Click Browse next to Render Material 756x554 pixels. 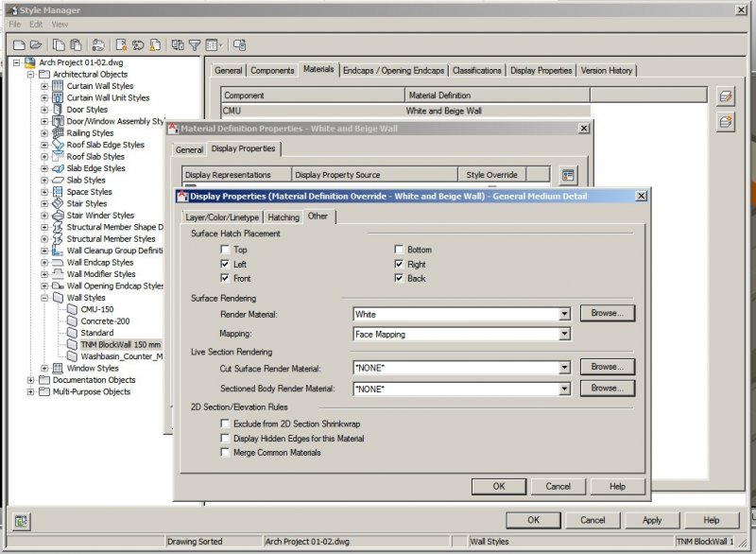606,313
